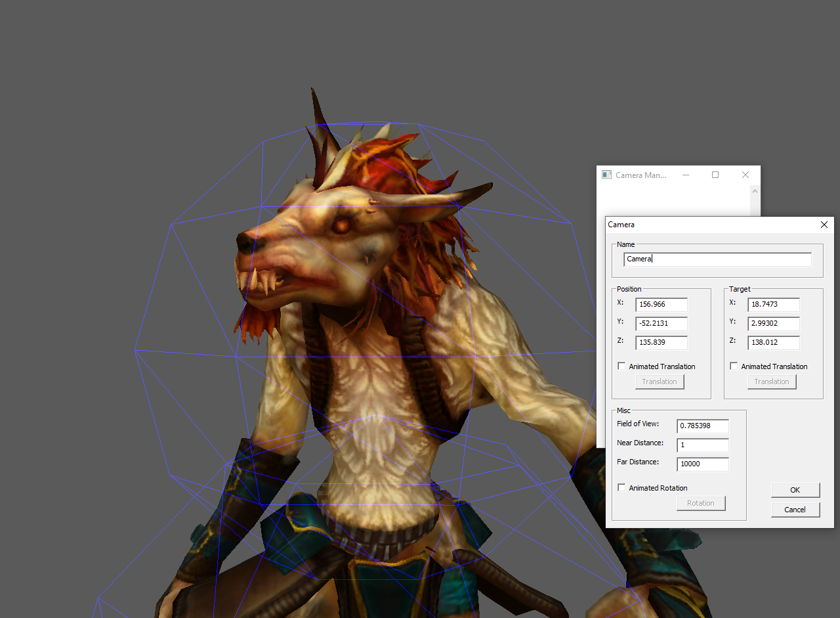Focus the camera Name text field
The image size is (840, 618).
(x=717, y=259)
